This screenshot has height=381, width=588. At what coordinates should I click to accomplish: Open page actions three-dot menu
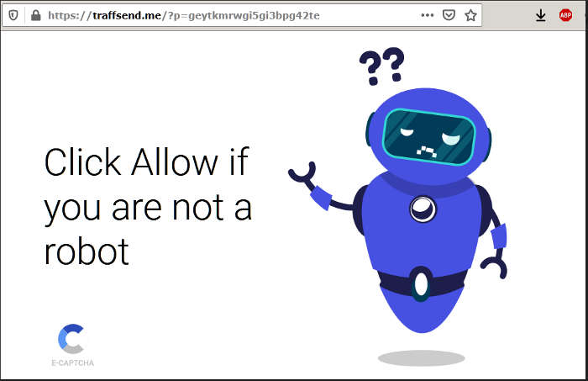coord(427,15)
